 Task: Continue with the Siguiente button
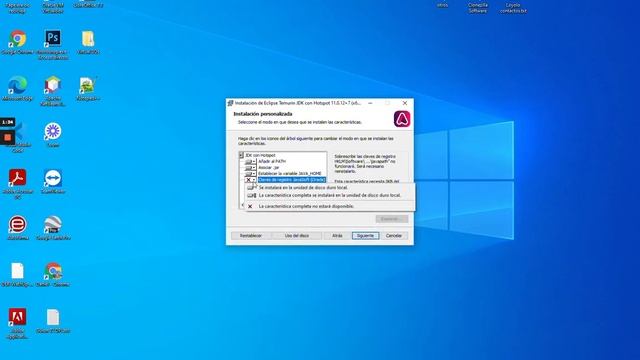click(x=365, y=236)
